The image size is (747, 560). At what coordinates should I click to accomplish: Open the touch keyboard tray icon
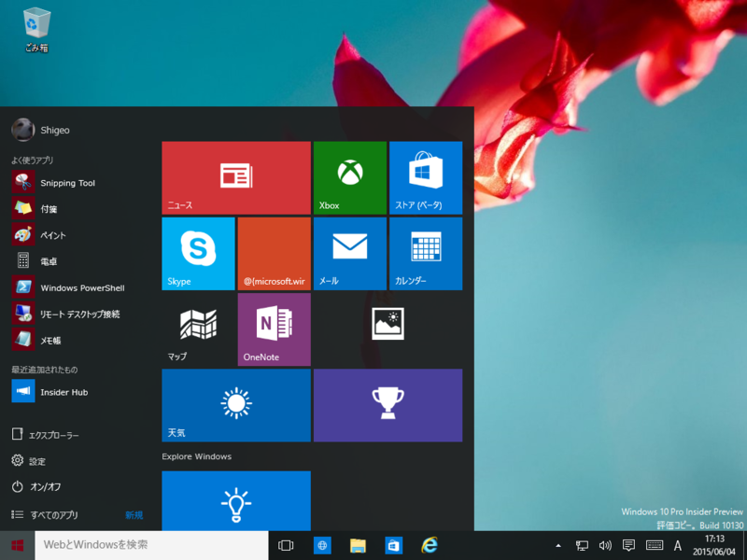(655, 546)
